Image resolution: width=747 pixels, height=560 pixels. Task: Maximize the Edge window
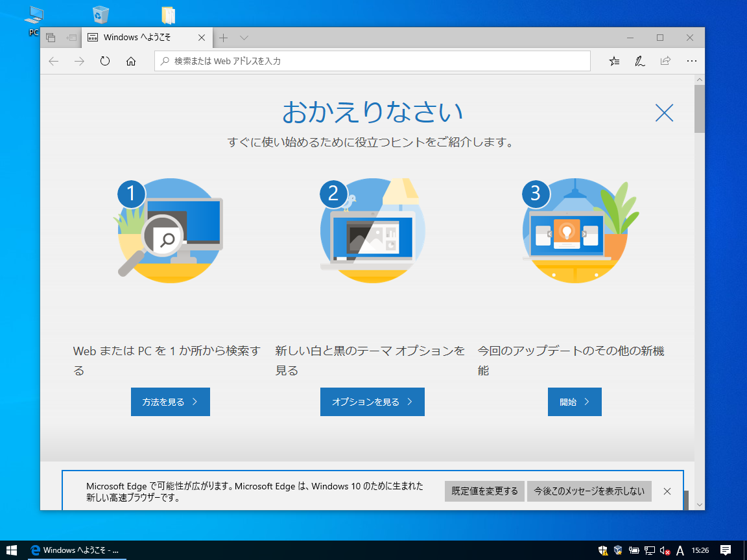[x=660, y=38]
